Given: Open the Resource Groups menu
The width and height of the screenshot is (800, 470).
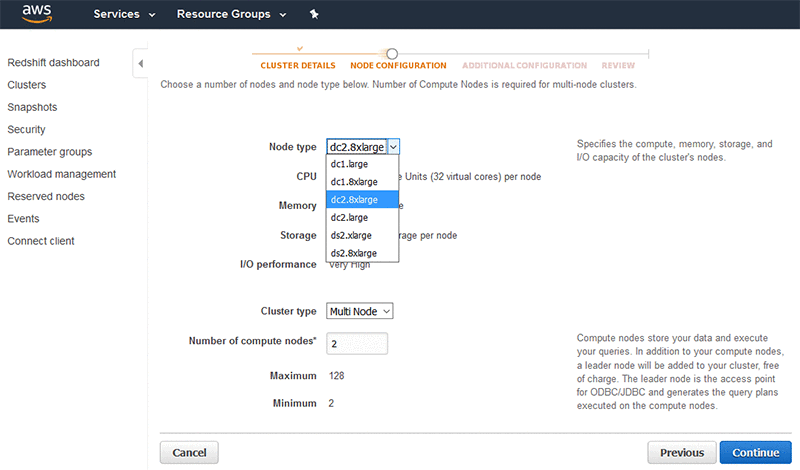Looking at the screenshot, I should (x=231, y=14).
